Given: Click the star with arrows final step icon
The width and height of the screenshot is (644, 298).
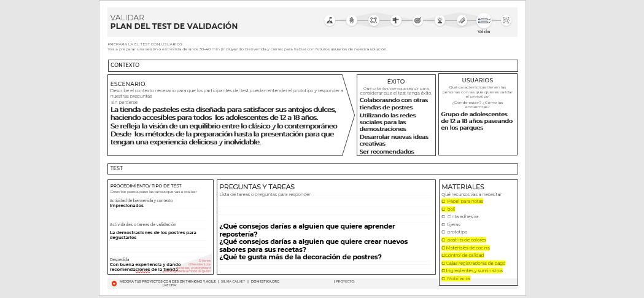Looking at the screenshot, I should 506,20.
